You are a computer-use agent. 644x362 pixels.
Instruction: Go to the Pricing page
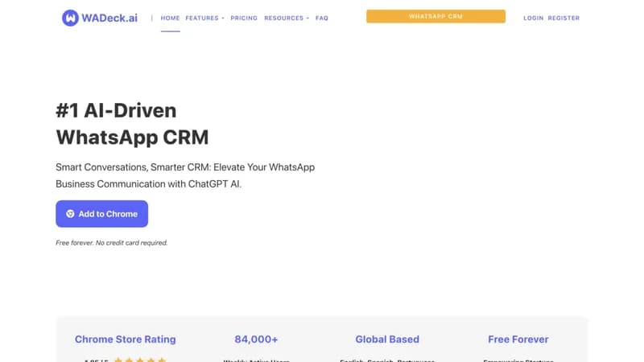244,18
